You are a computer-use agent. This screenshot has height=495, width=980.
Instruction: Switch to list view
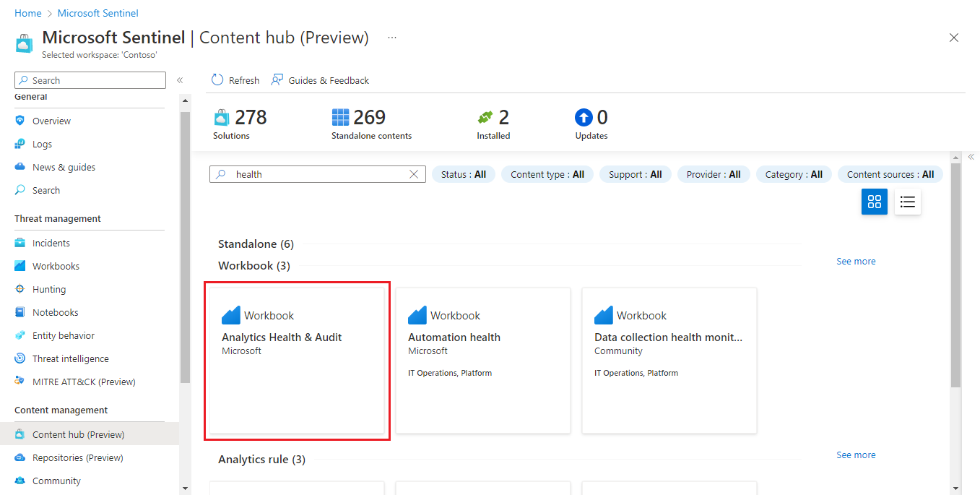pyautogui.click(x=907, y=202)
